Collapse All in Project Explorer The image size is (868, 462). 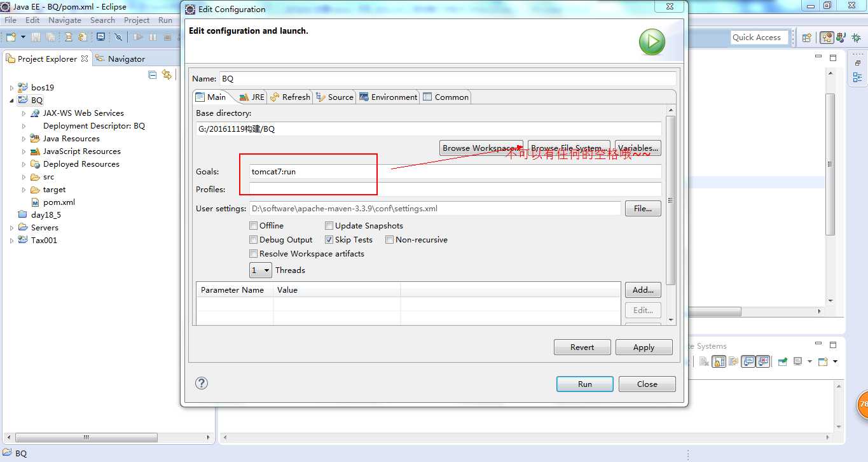(153, 75)
